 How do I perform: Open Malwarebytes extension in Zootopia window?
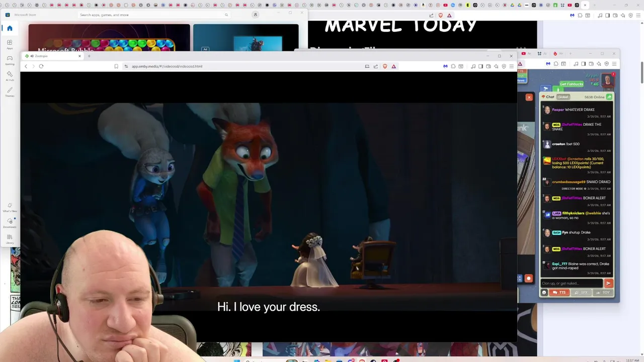(x=445, y=66)
